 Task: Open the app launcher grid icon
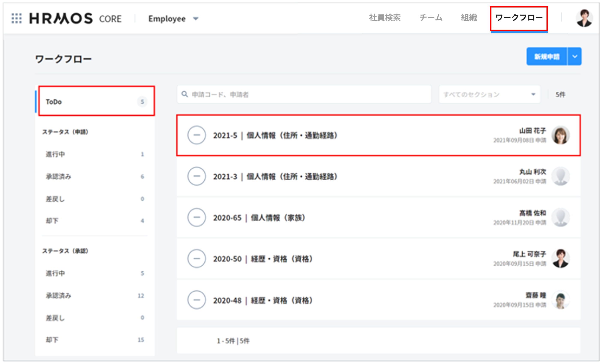click(x=17, y=19)
